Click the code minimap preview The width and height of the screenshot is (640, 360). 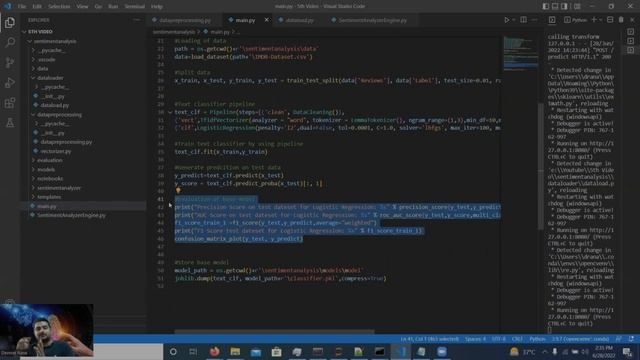click(x=521, y=53)
